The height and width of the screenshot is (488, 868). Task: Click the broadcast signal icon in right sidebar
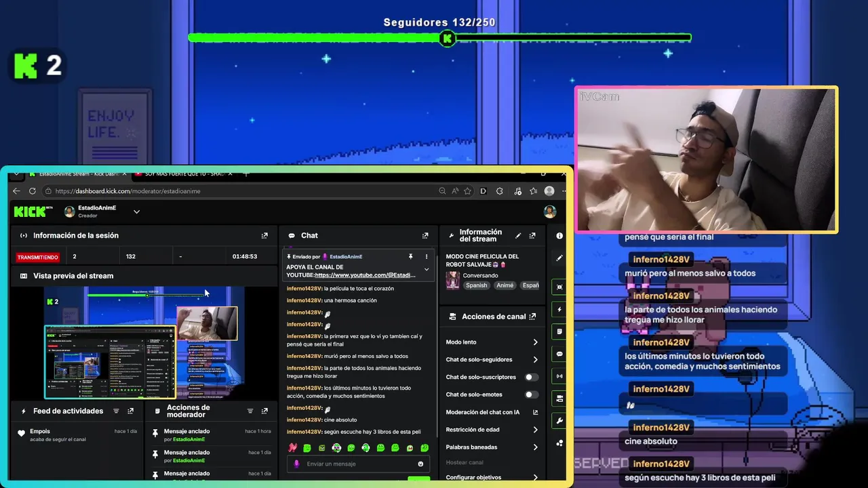coord(559,376)
